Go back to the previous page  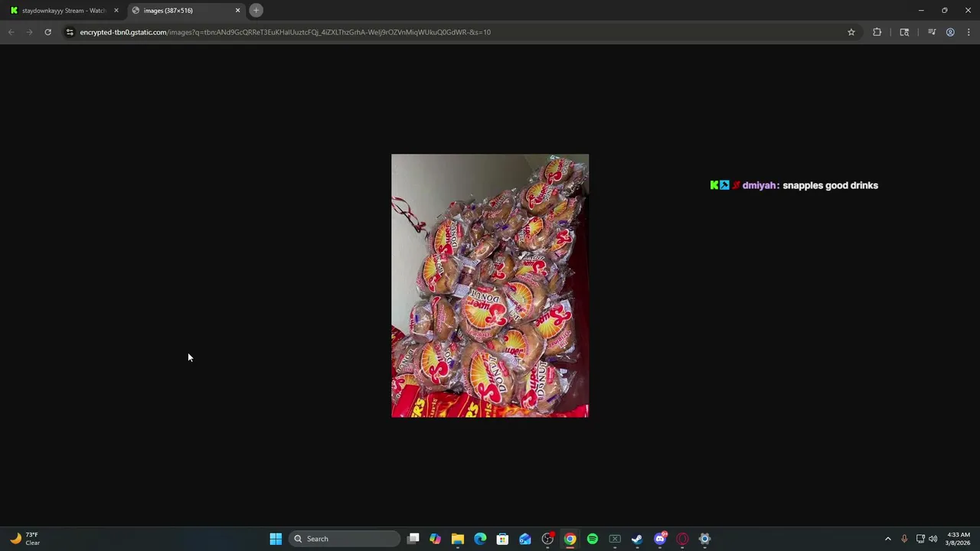pyautogui.click(x=11, y=32)
